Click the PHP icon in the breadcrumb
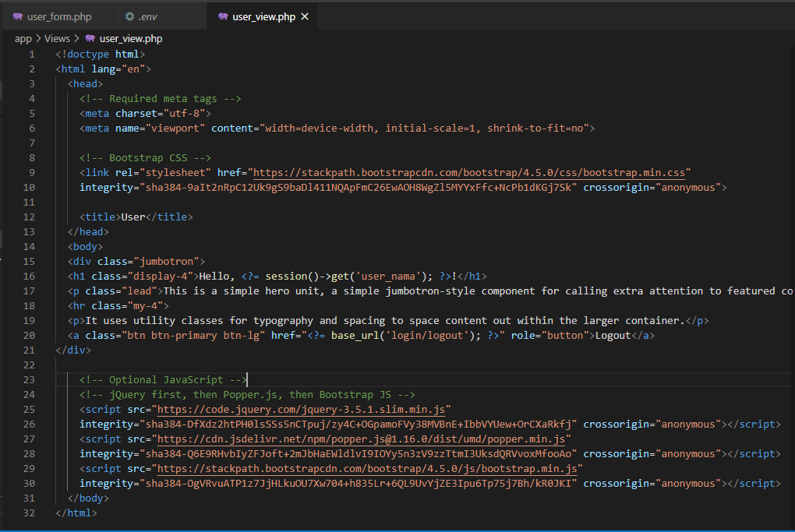Image resolution: width=795 pixels, height=532 pixels. click(90, 38)
